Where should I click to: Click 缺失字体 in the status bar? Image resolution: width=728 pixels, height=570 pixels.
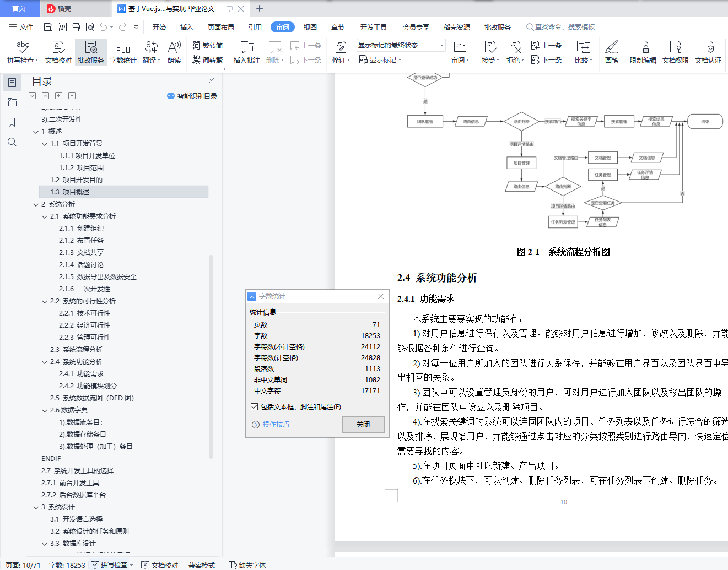[x=247, y=565]
